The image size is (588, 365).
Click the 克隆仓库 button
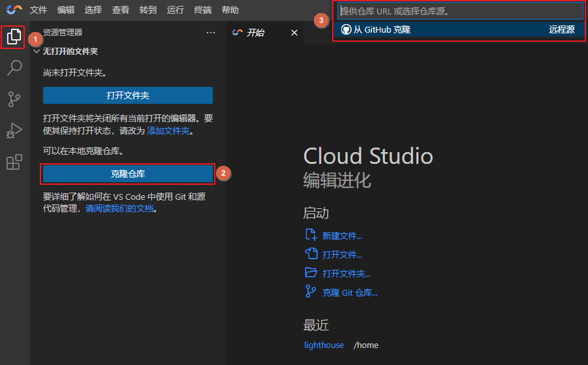[128, 174]
